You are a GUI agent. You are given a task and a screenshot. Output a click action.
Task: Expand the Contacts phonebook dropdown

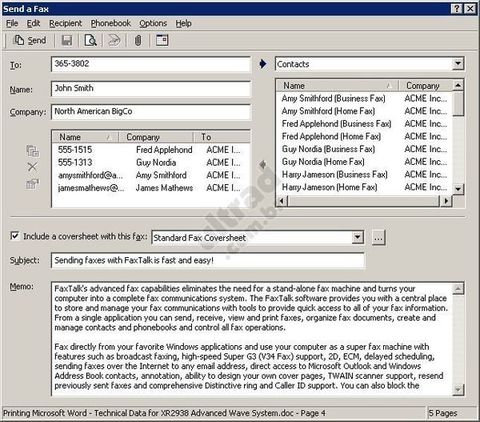coord(458,63)
